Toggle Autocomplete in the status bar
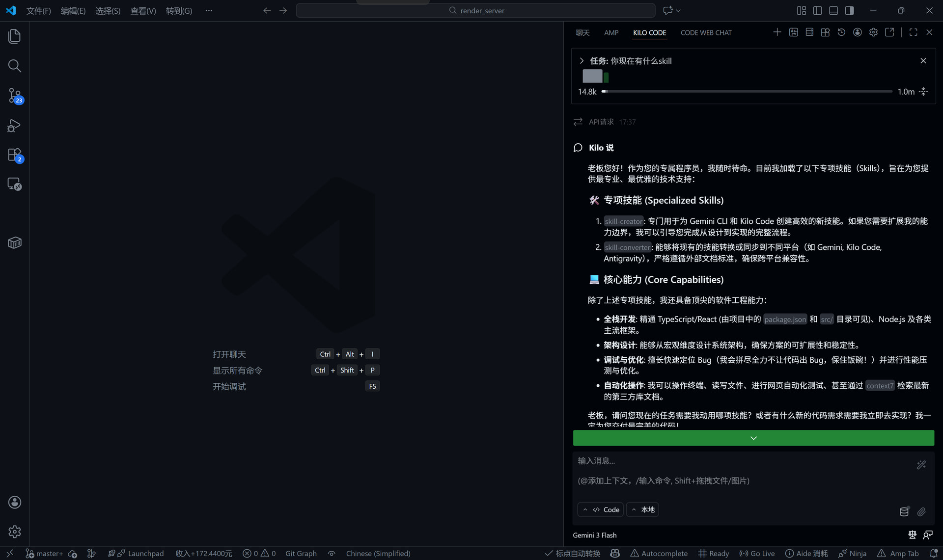Screen dimensions: 943x560 click(x=659, y=554)
